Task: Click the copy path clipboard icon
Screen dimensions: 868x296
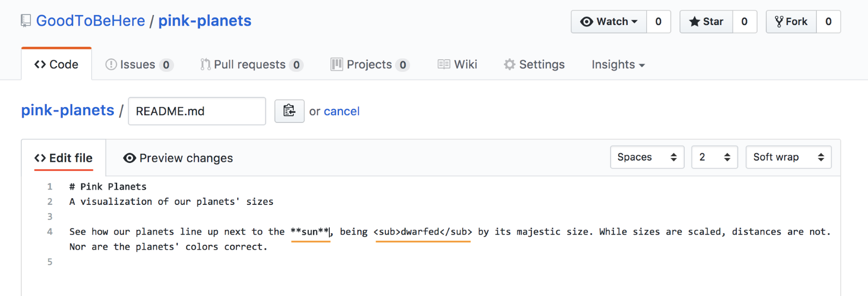Action: 289,111
